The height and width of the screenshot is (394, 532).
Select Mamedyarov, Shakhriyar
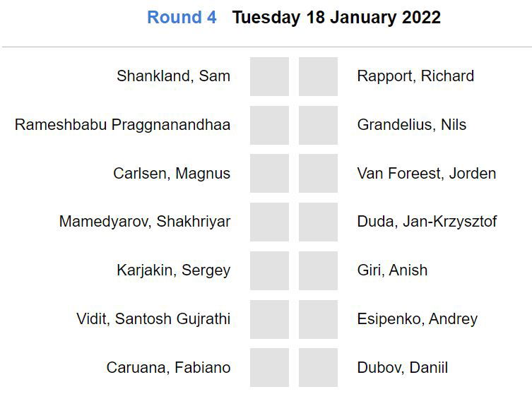(x=145, y=222)
